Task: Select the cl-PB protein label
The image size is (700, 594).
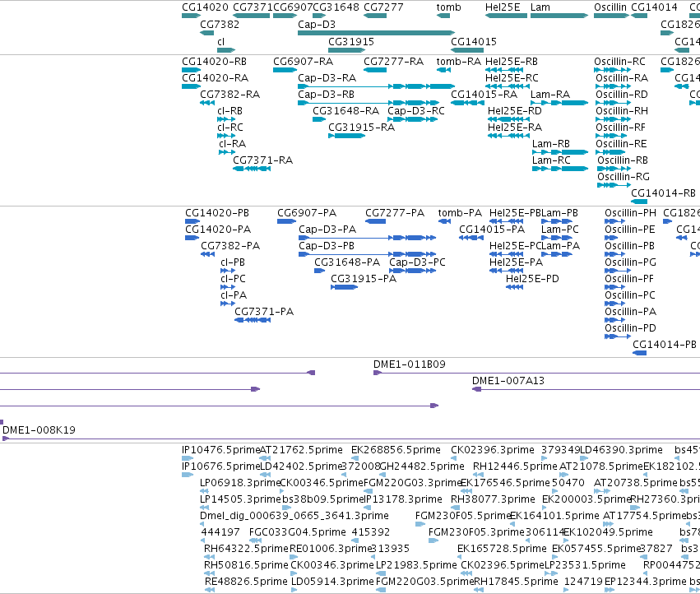Action: pyautogui.click(x=233, y=262)
